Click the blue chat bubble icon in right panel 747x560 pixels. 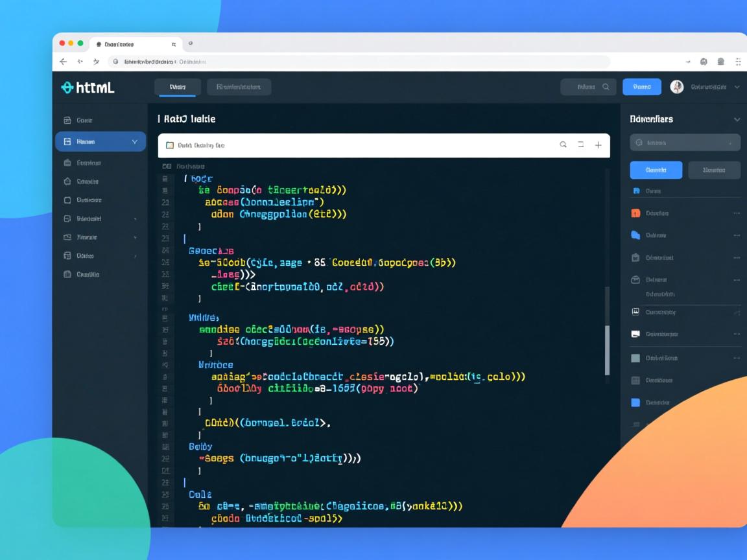pos(635,235)
